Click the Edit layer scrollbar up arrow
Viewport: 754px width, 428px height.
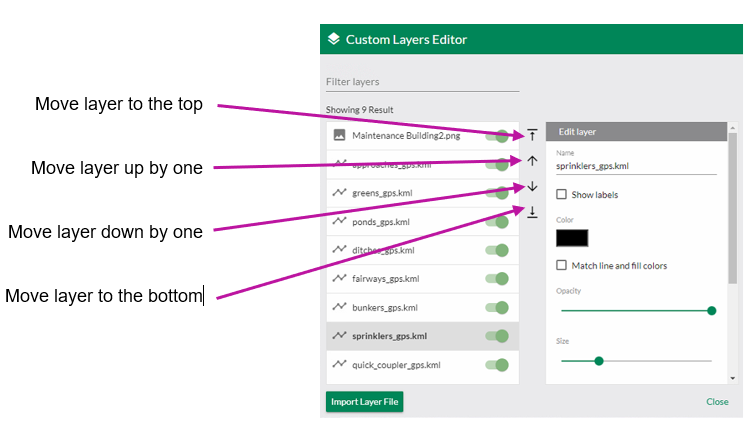pos(732,127)
